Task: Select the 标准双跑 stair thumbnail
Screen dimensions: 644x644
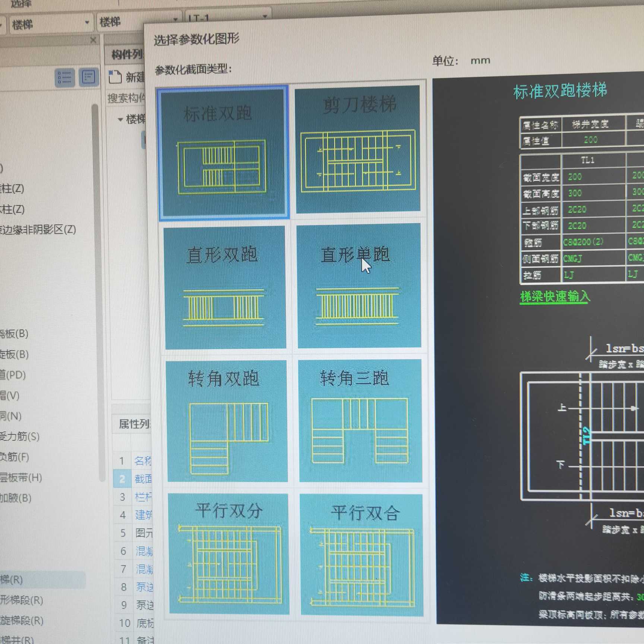Action: coord(224,153)
